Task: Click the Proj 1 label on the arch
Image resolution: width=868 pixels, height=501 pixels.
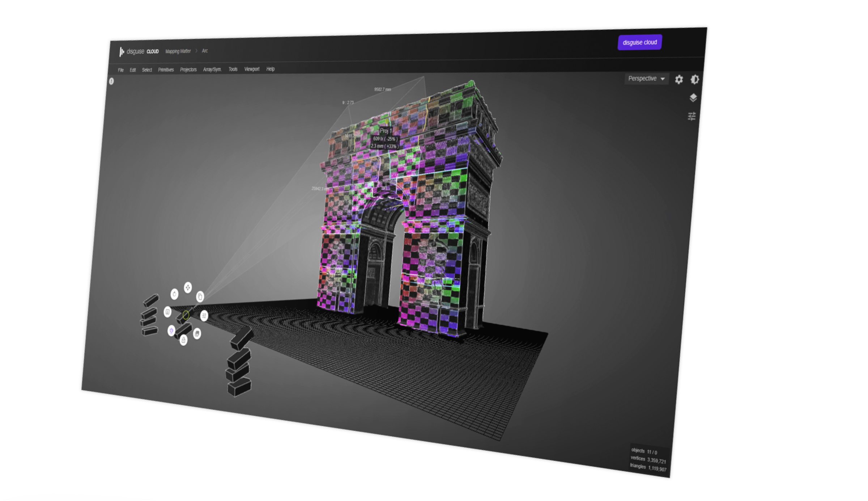Action: click(x=386, y=131)
